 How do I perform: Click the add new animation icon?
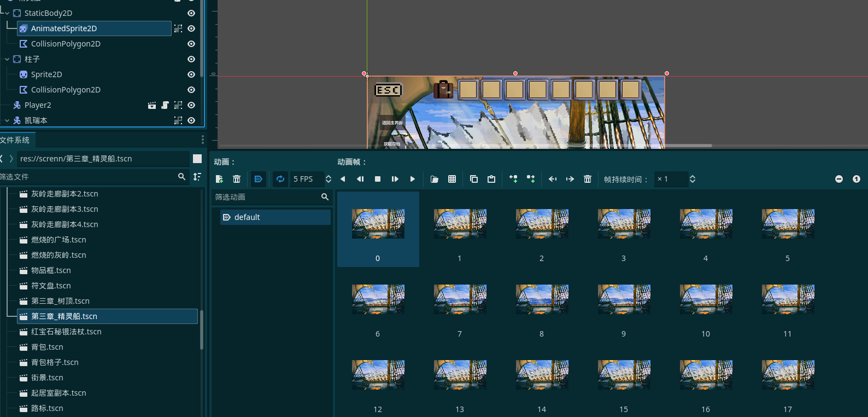[219, 179]
